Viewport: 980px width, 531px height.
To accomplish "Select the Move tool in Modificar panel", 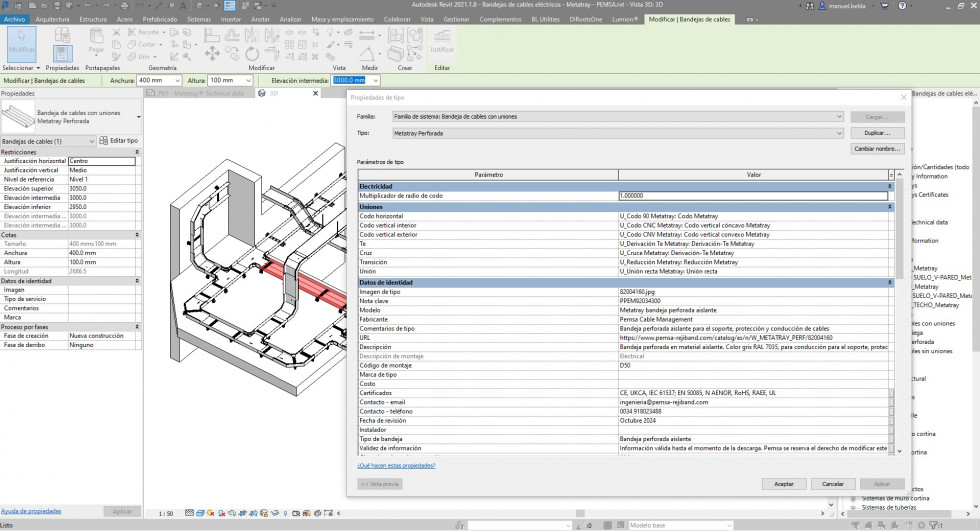I will click(x=212, y=54).
